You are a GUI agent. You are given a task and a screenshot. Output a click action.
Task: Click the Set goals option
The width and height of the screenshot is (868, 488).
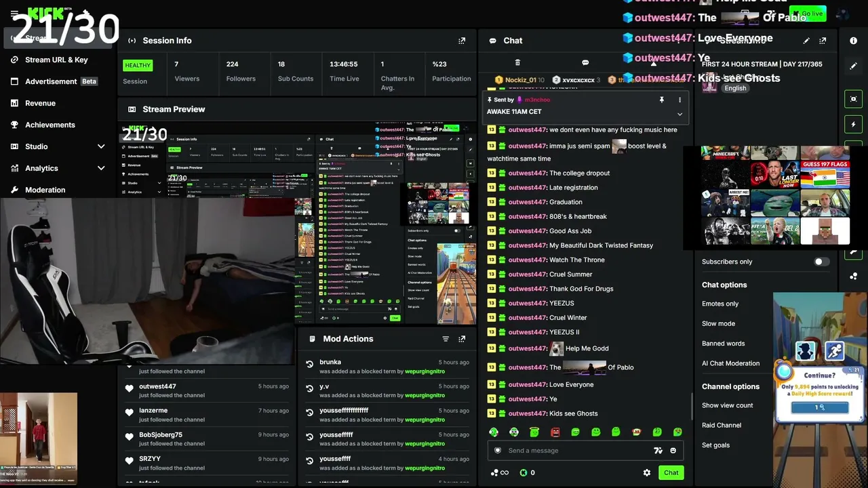[715, 445]
